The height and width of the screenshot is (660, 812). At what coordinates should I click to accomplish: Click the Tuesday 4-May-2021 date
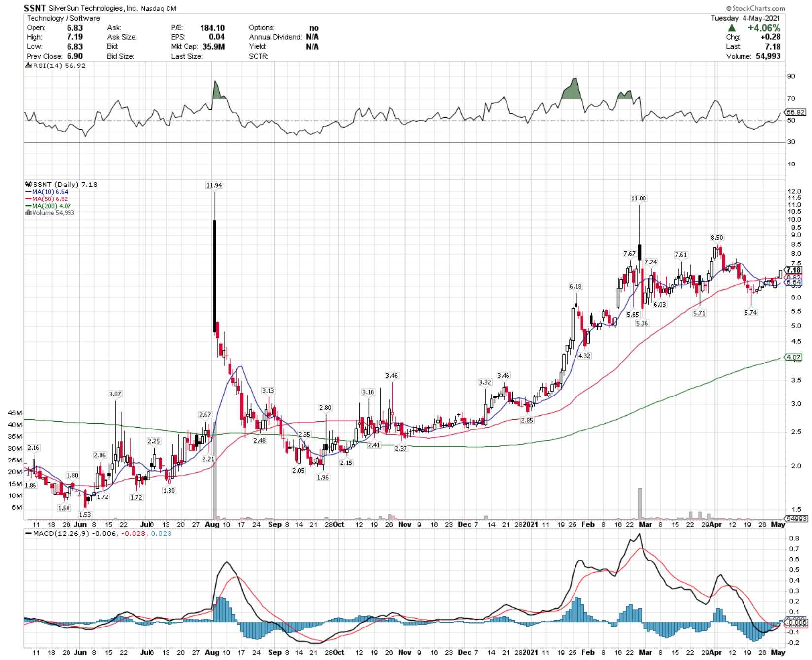point(745,18)
